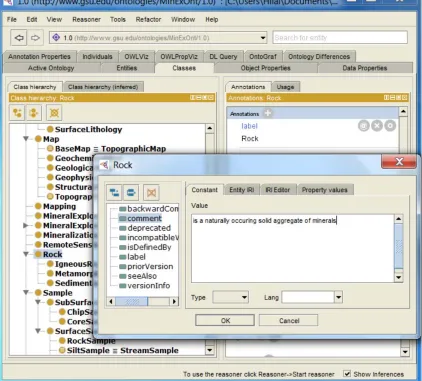This screenshot has width=422, height=381.
Task: Click the plus icon to add annotation
Action: click(x=267, y=113)
